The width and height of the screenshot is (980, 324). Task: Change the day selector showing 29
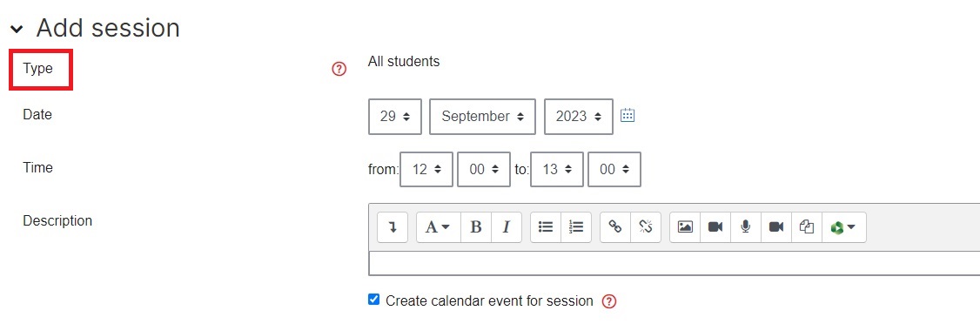(x=395, y=117)
